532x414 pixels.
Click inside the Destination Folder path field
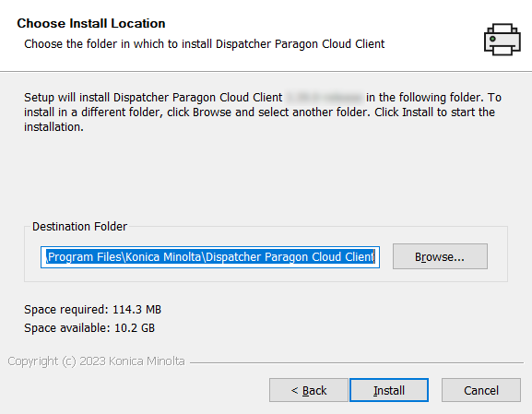210,257
